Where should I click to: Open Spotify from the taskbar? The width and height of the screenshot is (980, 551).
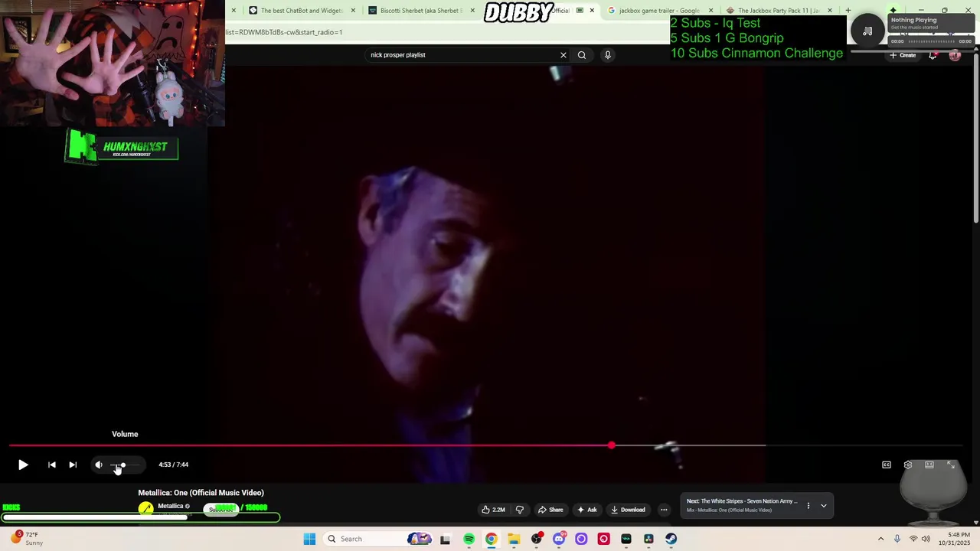tap(469, 539)
